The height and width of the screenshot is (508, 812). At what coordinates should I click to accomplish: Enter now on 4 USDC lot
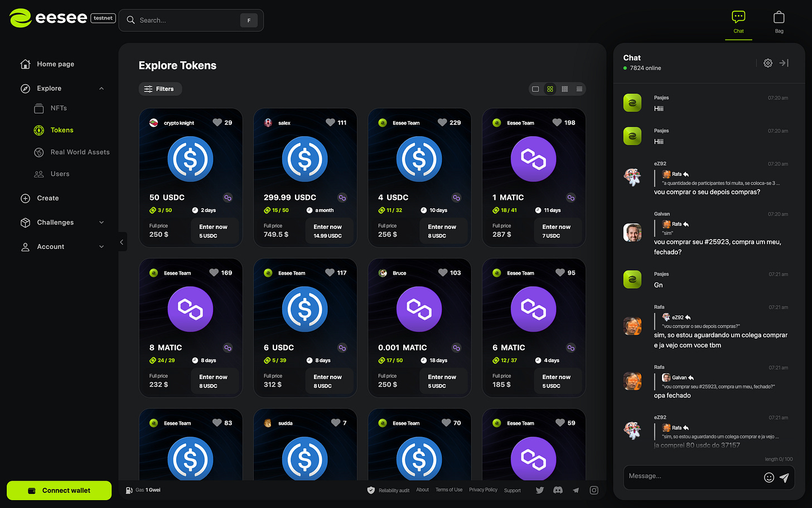(443, 231)
